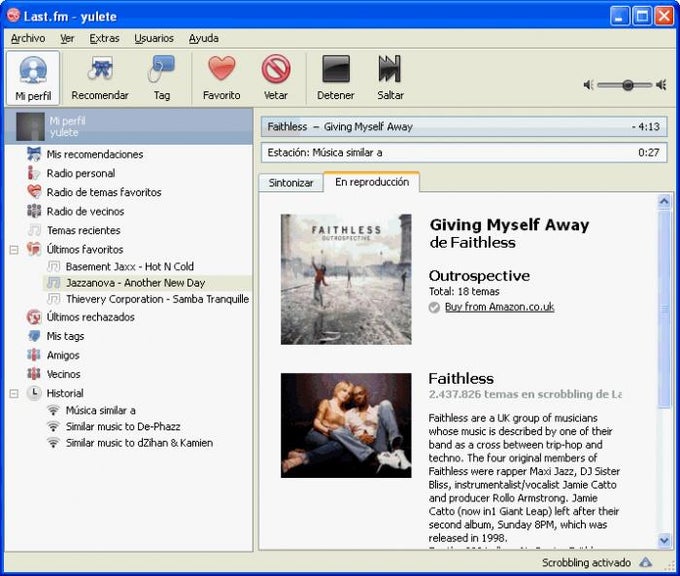Open the Extras menu
The width and height of the screenshot is (680, 576).
click(x=104, y=38)
